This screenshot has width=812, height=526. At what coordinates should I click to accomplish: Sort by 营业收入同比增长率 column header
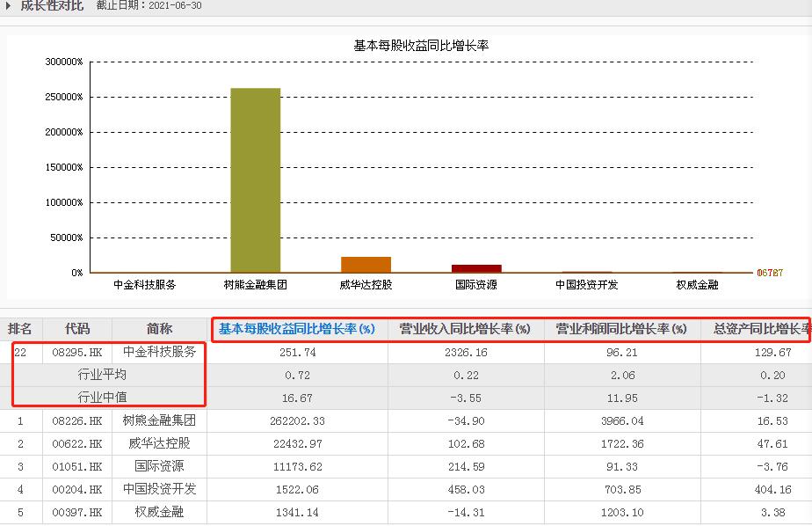pyautogui.click(x=465, y=330)
